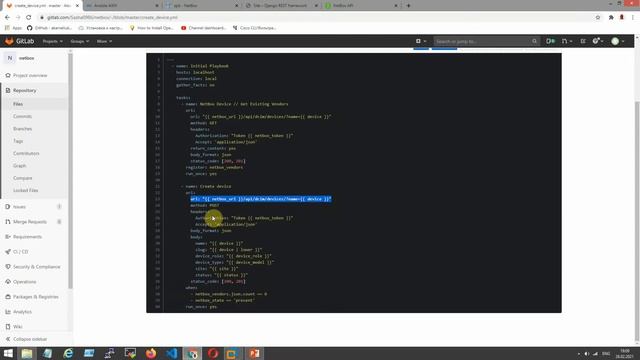The width and height of the screenshot is (640, 360).
Task: Open the More dropdown in GitLab navbar
Action: pos(104,41)
